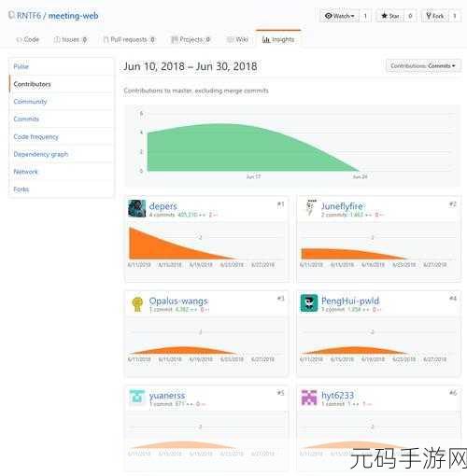Viewport: 467px width, 476px height.
Task: Click the Opalus-wangs orange commit chart
Action: (183, 350)
